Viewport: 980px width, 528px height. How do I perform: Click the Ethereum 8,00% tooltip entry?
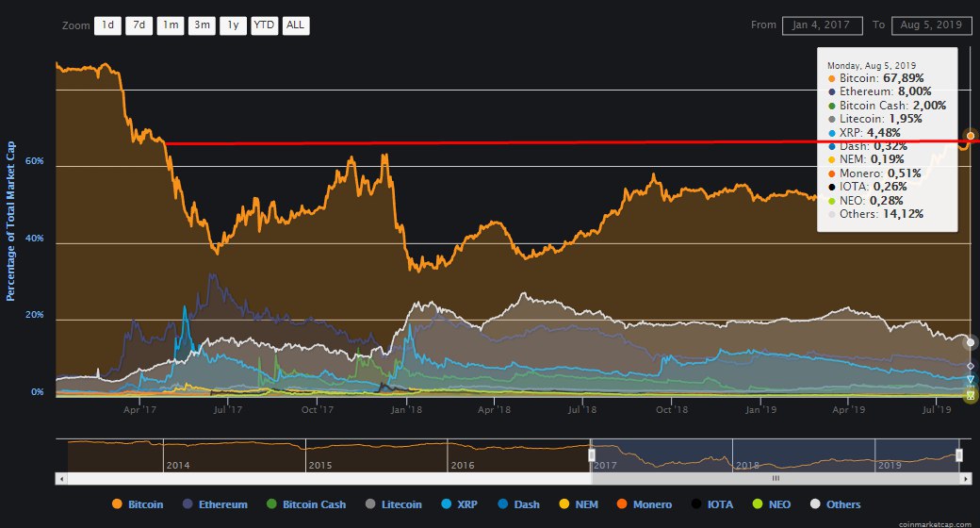tap(879, 91)
